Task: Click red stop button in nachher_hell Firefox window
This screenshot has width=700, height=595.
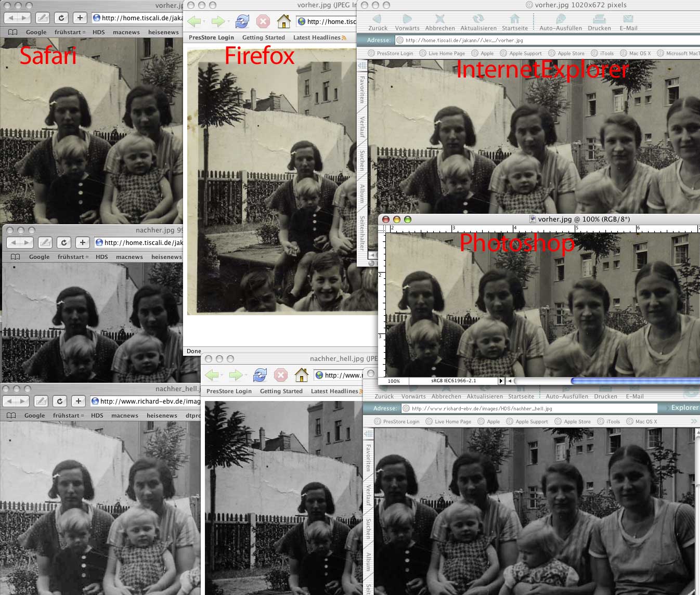Action: [281, 375]
